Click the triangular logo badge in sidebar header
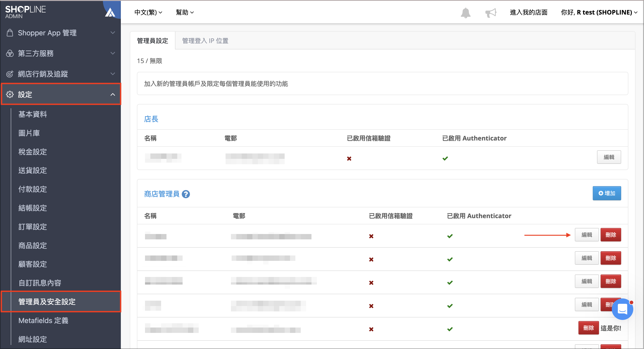The image size is (644, 349). coord(110,12)
